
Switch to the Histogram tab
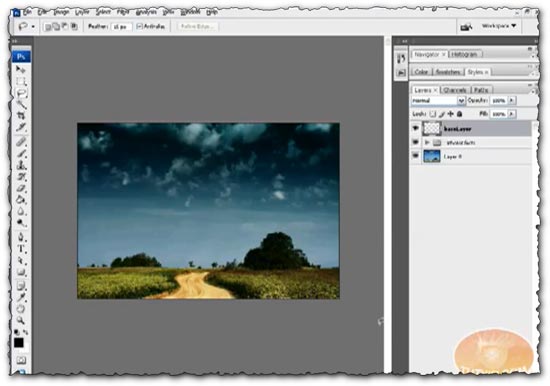pos(464,54)
